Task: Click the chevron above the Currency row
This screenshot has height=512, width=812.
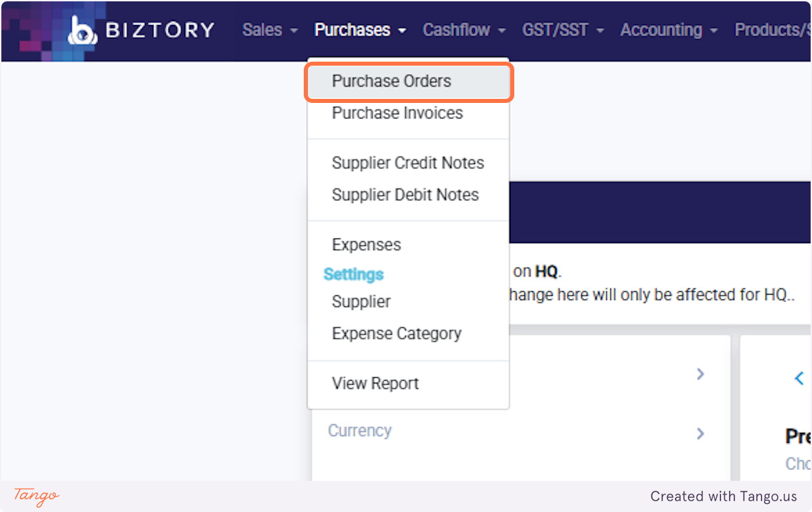Action: [700, 374]
